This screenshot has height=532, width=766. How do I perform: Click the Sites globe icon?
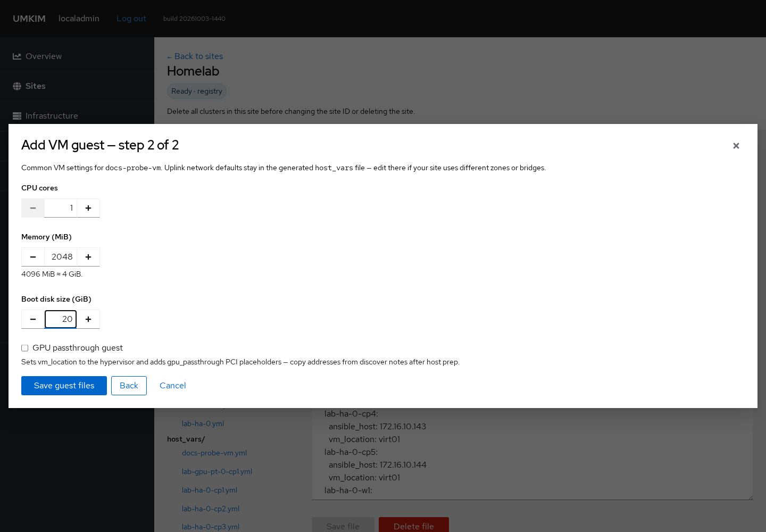pos(17,86)
